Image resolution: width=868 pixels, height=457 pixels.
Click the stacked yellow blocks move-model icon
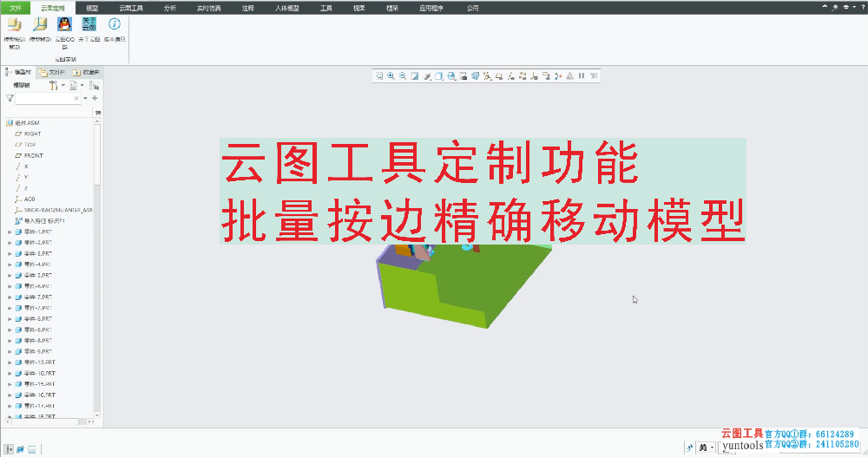pos(15,24)
